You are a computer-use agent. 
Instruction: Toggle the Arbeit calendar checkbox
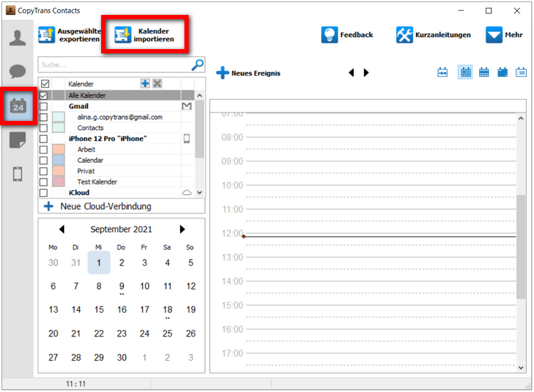click(x=43, y=149)
